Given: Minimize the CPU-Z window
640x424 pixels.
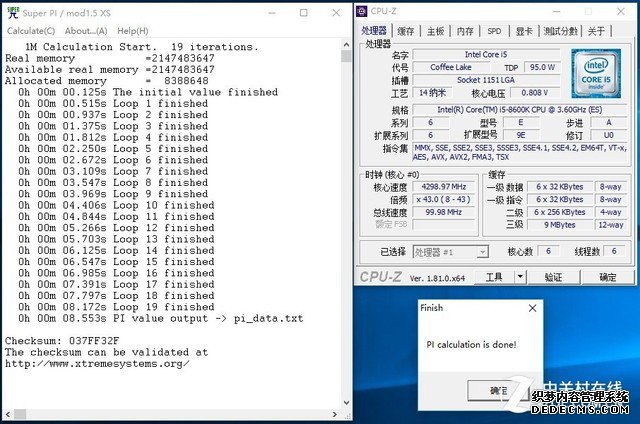Looking at the screenshot, I should [x=556, y=11].
